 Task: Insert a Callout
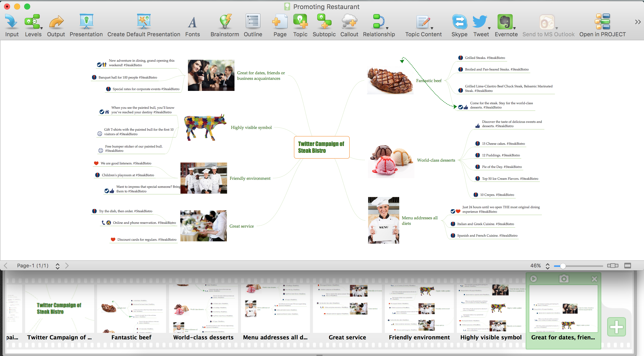point(349,22)
